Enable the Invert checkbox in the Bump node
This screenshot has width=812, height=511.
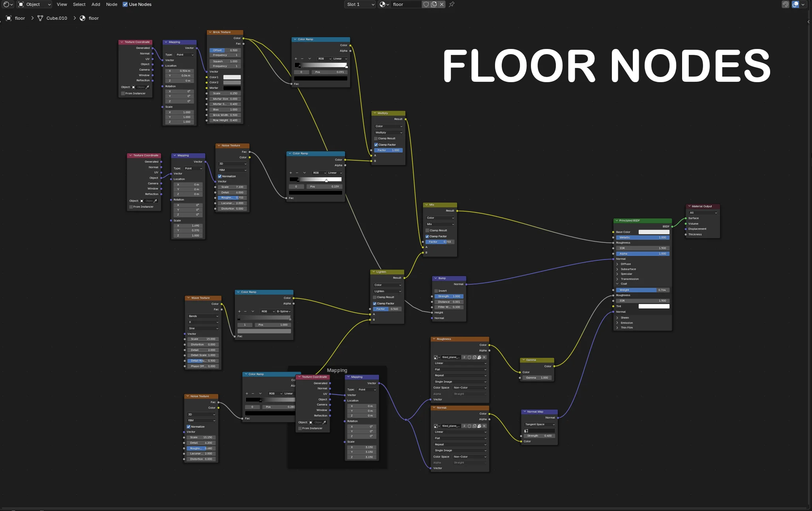pyautogui.click(x=436, y=291)
